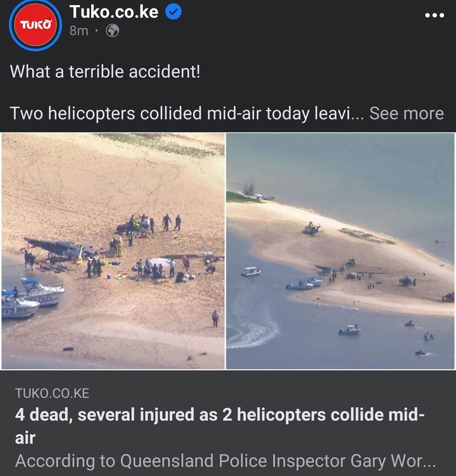Tap the yellow helicopter in right photo
The image size is (456, 476).
click(x=312, y=228)
